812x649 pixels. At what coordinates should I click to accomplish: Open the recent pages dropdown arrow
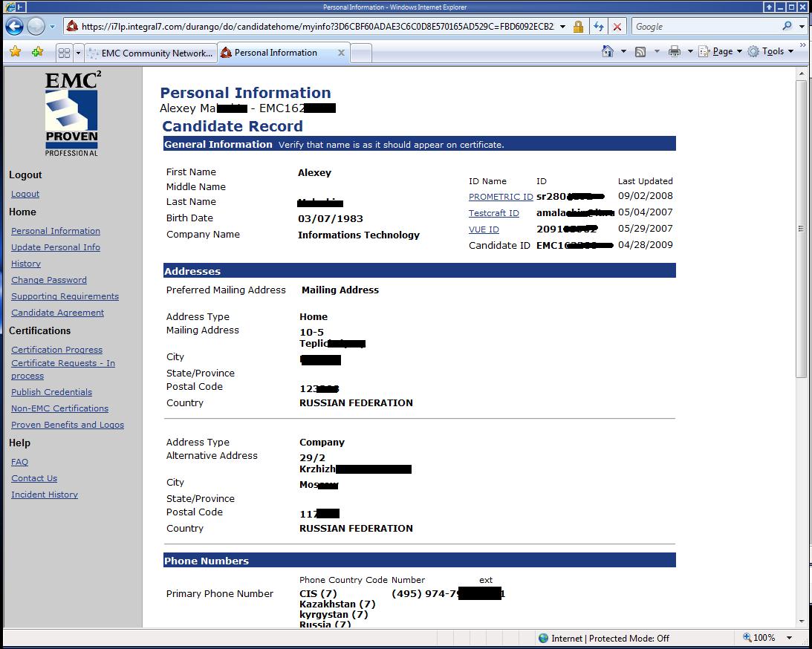52,27
